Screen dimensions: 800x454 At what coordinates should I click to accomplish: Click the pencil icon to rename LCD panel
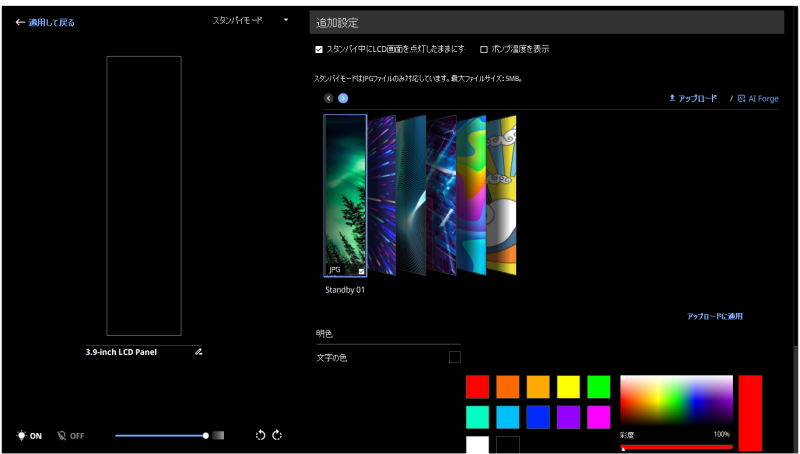pos(198,352)
